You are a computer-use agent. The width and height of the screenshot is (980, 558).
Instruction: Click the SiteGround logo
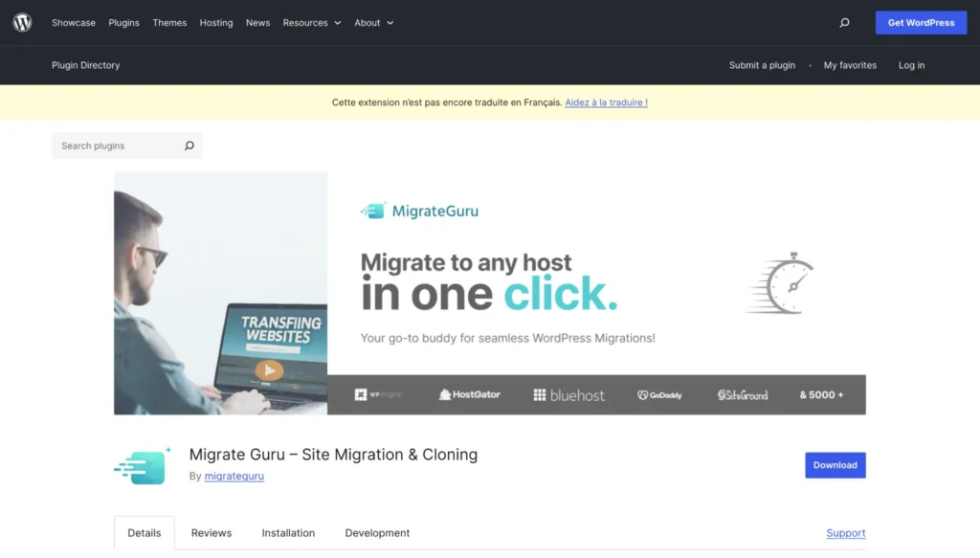(x=743, y=395)
